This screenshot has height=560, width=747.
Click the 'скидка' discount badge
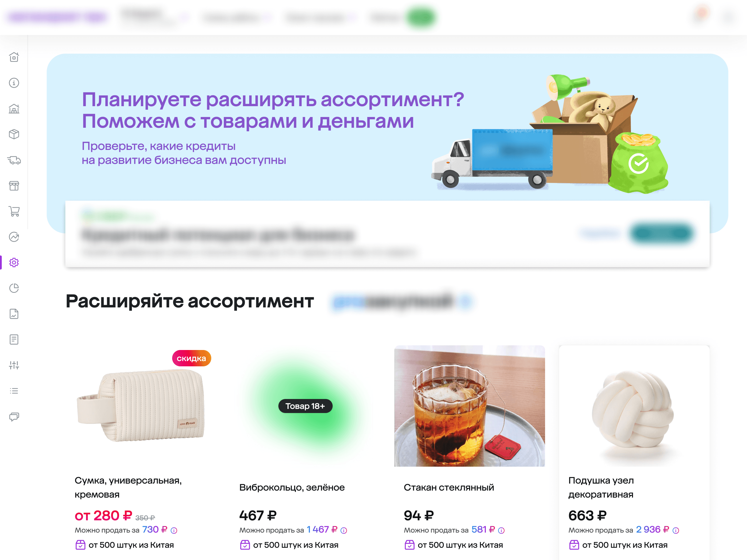191,358
